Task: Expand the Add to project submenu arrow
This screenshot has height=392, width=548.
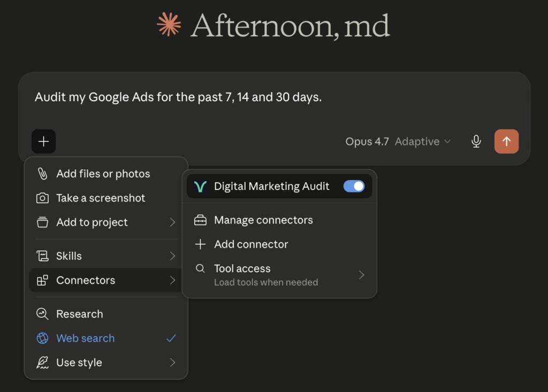Action: pyautogui.click(x=172, y=222)
